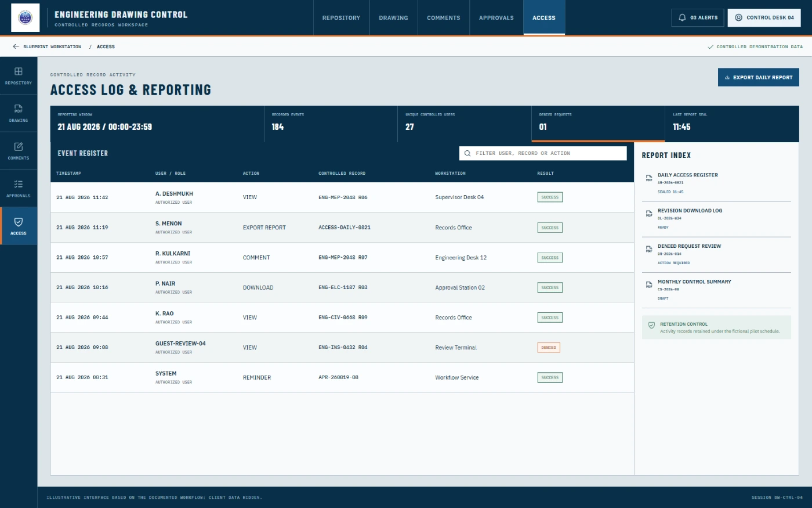
Task: Click the checkmark beside Controlled Demonstration Data
Action: [710, 47]
